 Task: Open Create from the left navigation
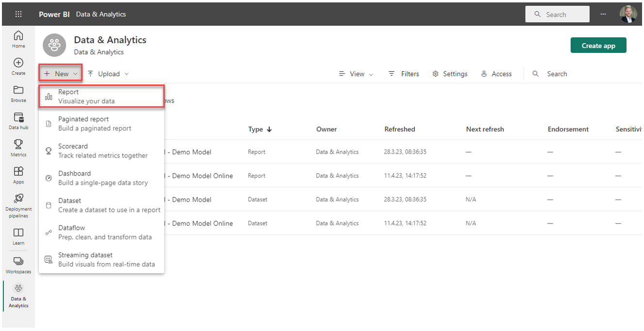[x=18, y=66]
